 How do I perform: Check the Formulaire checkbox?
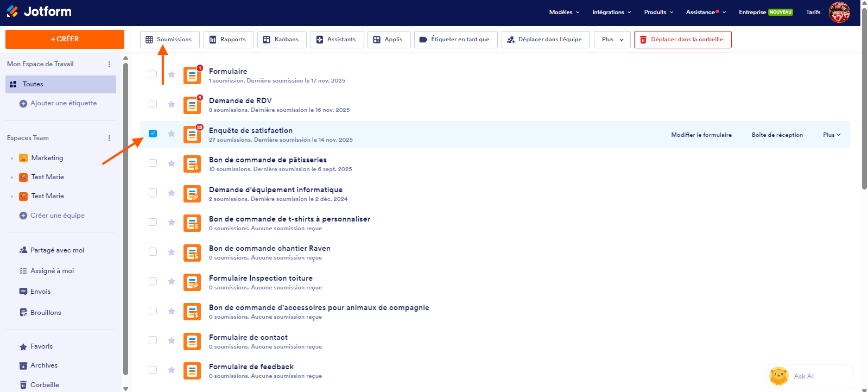point(153,74)
